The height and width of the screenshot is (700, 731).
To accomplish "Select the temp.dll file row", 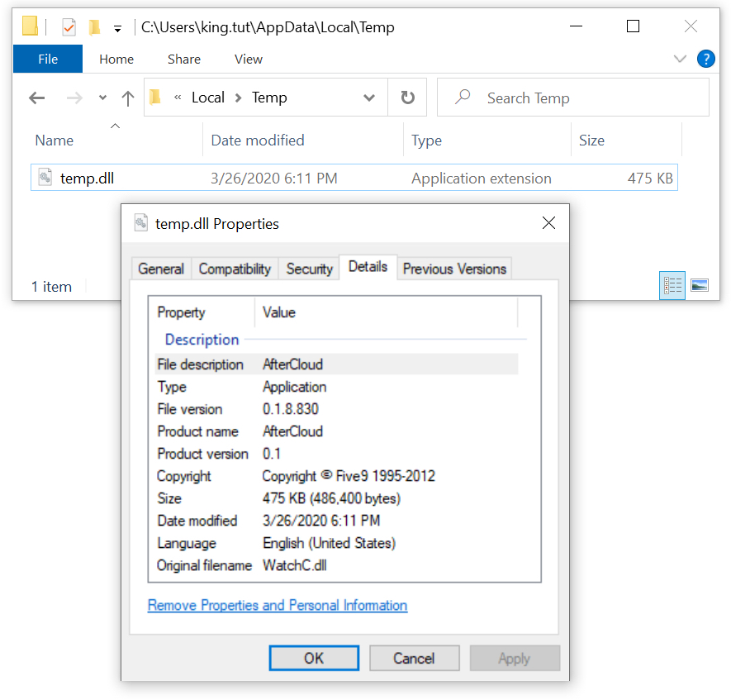I will tap(354, 177).
